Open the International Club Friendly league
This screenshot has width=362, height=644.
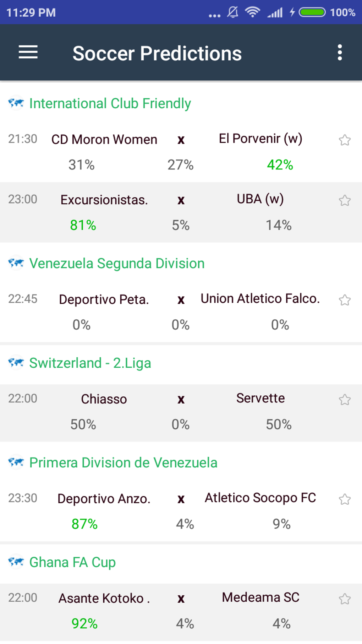[110, 103]
